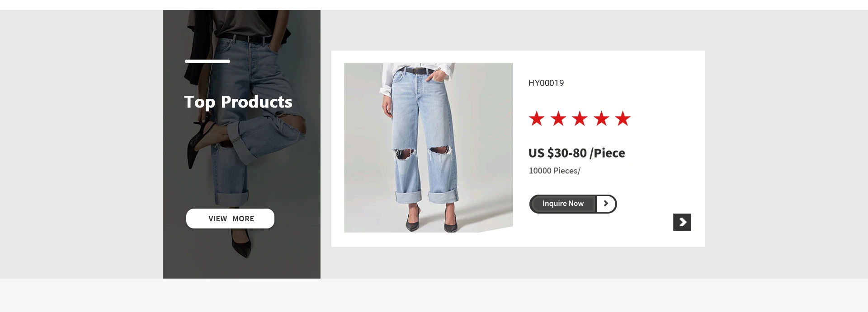
Task: Click the 10000 Pieces quantity text
Action: (555, 171)
